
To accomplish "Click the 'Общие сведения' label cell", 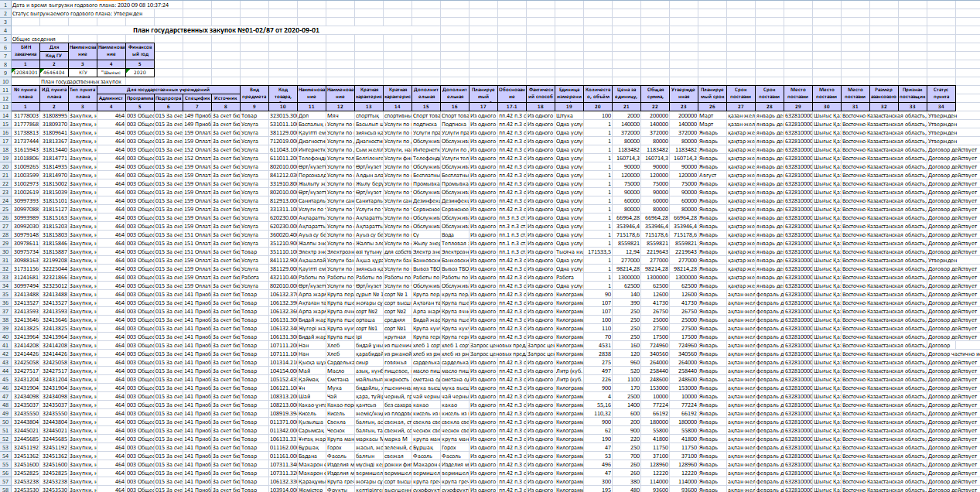I will [33, 38].
